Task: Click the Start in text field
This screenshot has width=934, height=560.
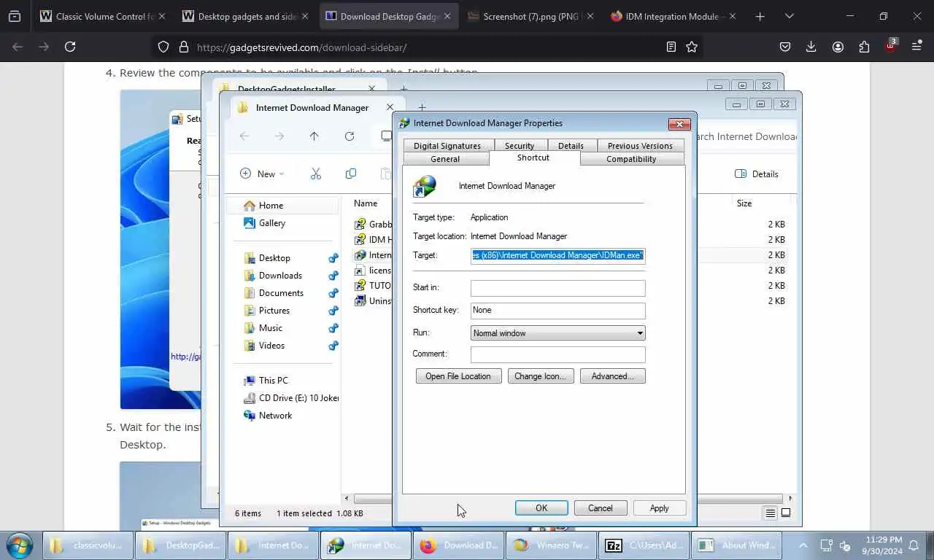Action: 558,288
